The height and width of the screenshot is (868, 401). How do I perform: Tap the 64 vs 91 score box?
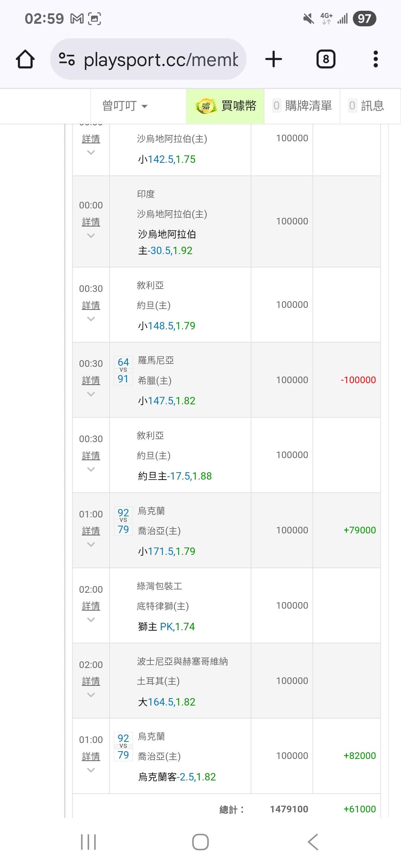click(x=123, y=371)
